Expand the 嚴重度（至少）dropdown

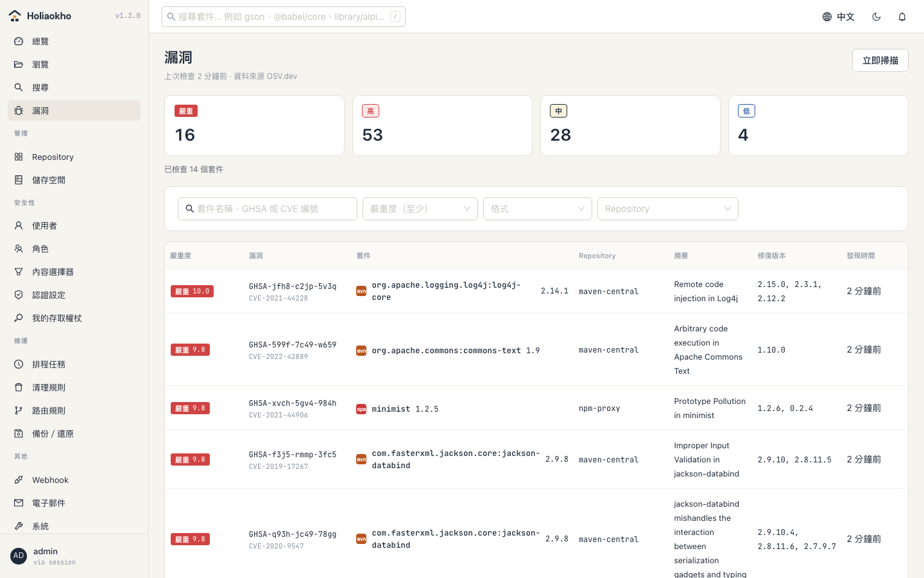click(420, 209)
